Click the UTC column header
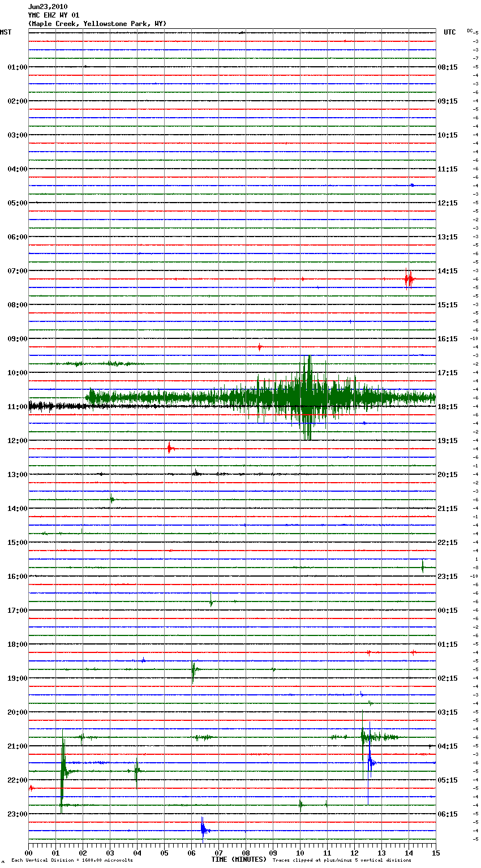Viewport: 481px width, 868px height. click(x=449, y=32)
